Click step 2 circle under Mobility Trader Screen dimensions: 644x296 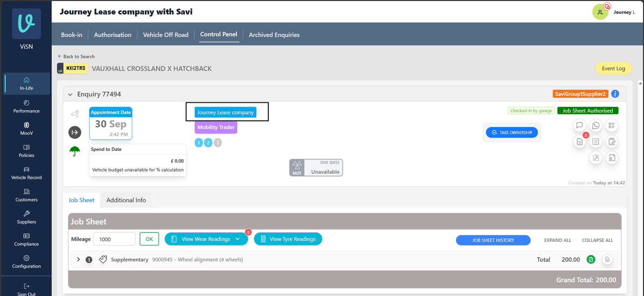pyautogui.click(x=208, y=143)
